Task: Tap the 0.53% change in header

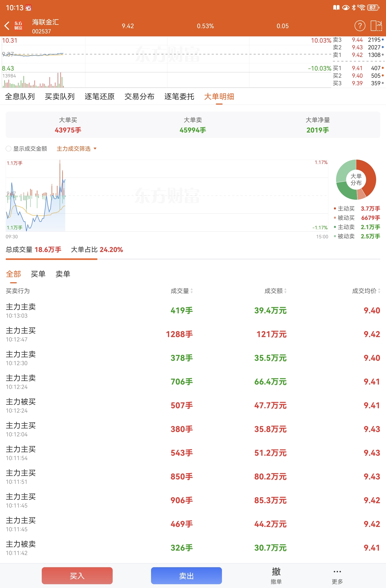Action: pos(205,26)
